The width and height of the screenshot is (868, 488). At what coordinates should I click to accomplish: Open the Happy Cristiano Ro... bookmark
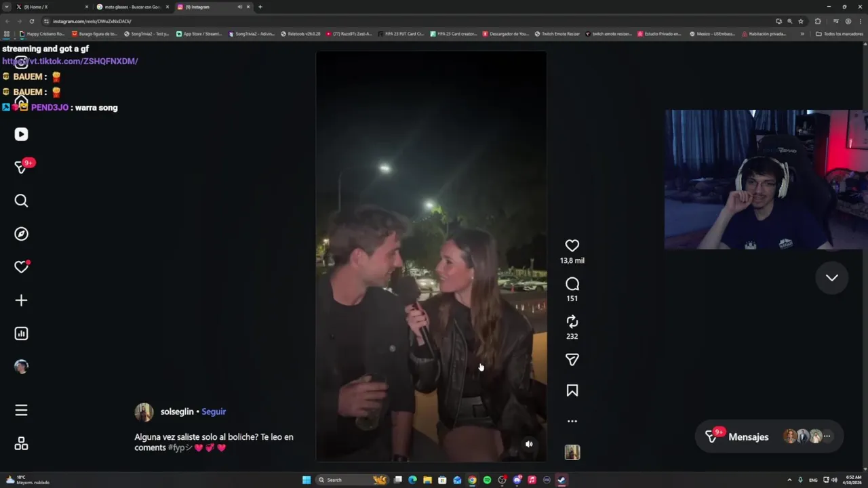43,34
